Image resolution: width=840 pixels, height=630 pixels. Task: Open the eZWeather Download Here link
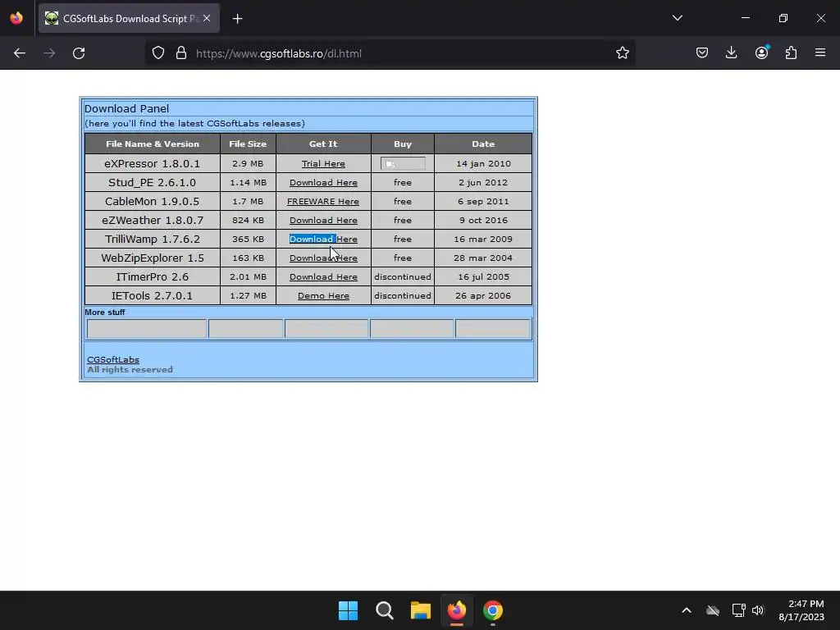click(x=323, y=220)
